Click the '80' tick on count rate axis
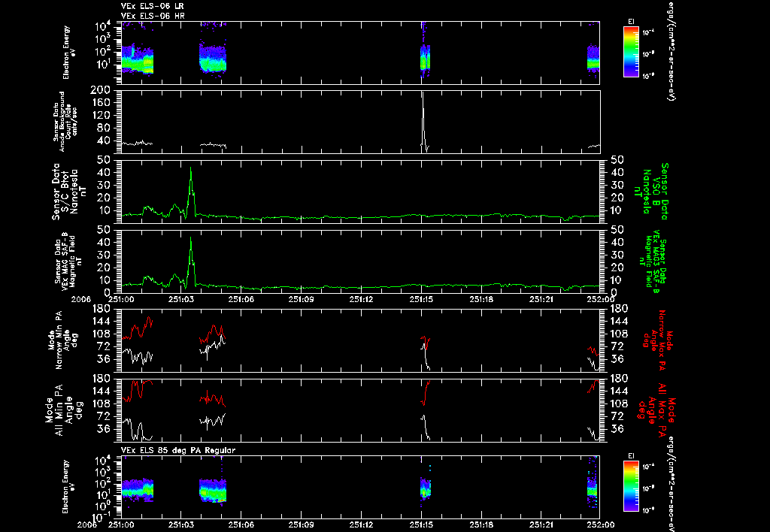Screen dimensions: 770x532 104,128
